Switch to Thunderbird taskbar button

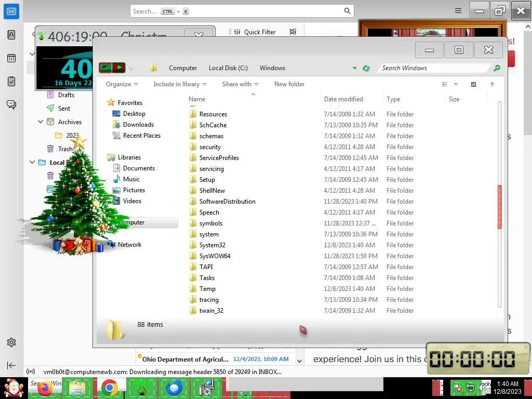[174, 388]
